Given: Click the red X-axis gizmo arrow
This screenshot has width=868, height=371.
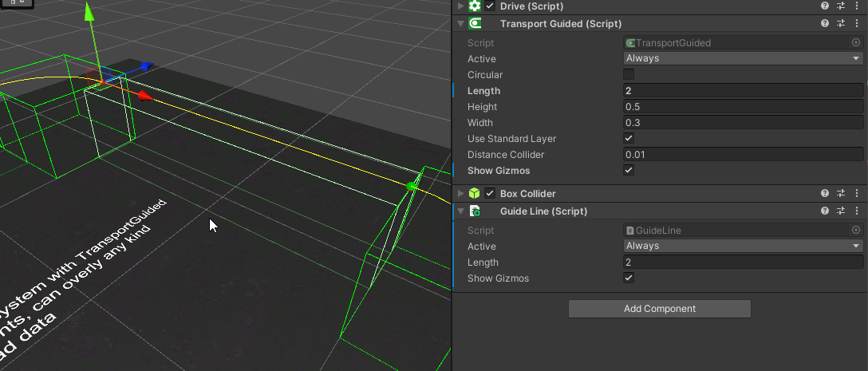Looking at the screenshot, I should coord(144,96).
